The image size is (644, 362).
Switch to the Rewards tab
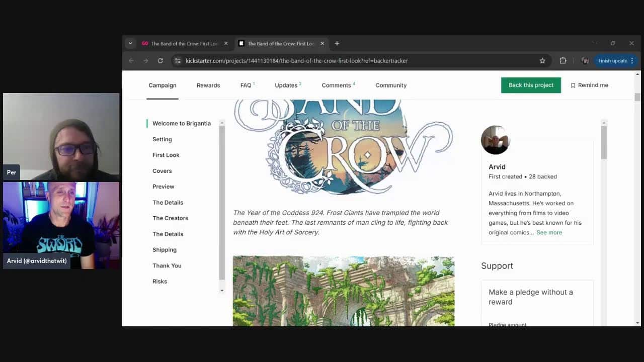[208, 85]
